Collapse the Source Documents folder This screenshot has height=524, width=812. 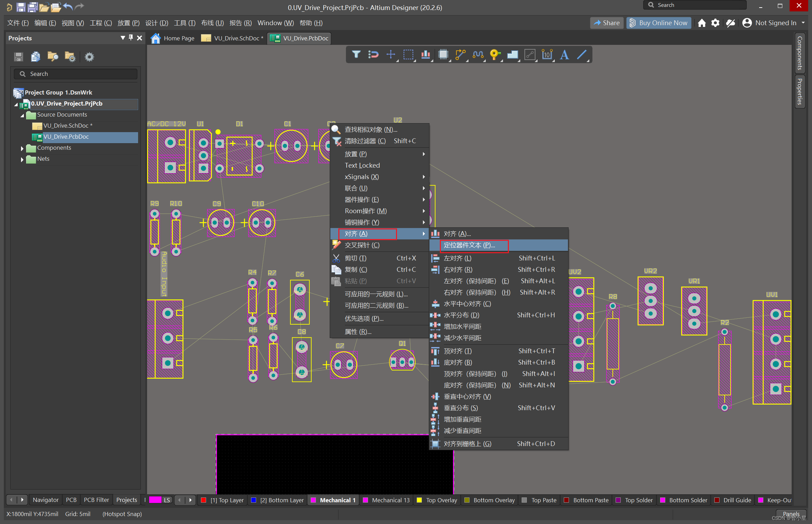coord(22,115)
